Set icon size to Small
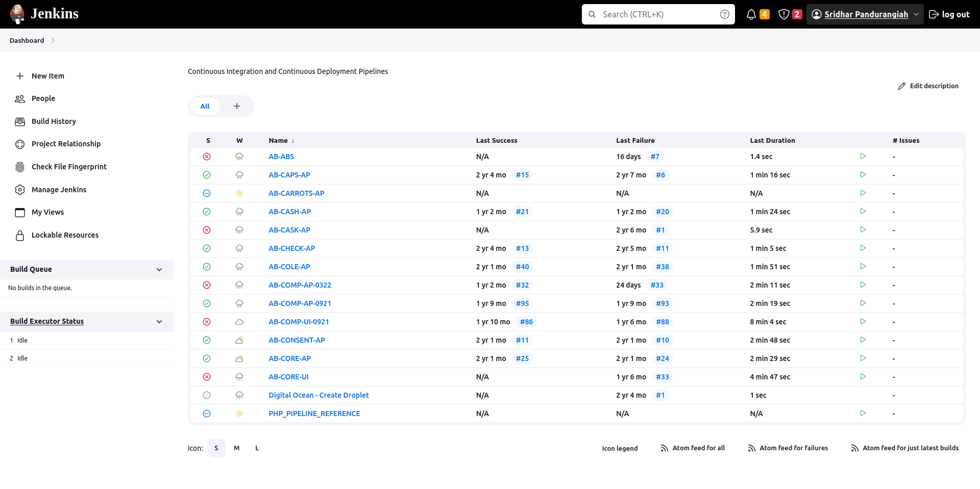Image resolution: width=980 pixels, height=489 pixels. (x=216, y=448)
